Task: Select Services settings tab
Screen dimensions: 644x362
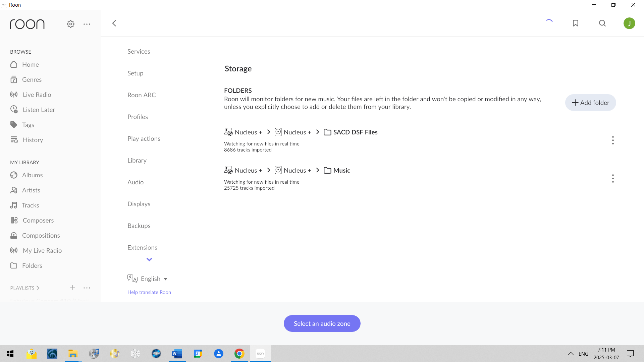Action: pyautogui.click(x=139, y=51)
